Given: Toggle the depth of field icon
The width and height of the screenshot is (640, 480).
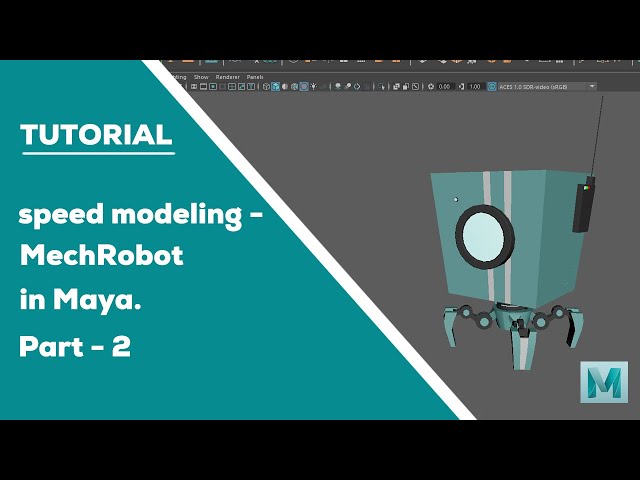Looking at the screenshot, I should tap(366, 87).
